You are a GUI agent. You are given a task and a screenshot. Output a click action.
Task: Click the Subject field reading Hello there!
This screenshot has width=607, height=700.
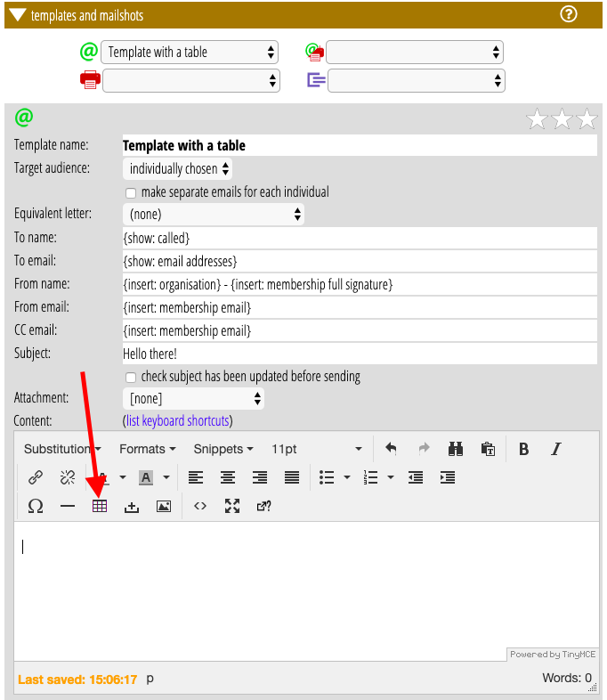360,354
